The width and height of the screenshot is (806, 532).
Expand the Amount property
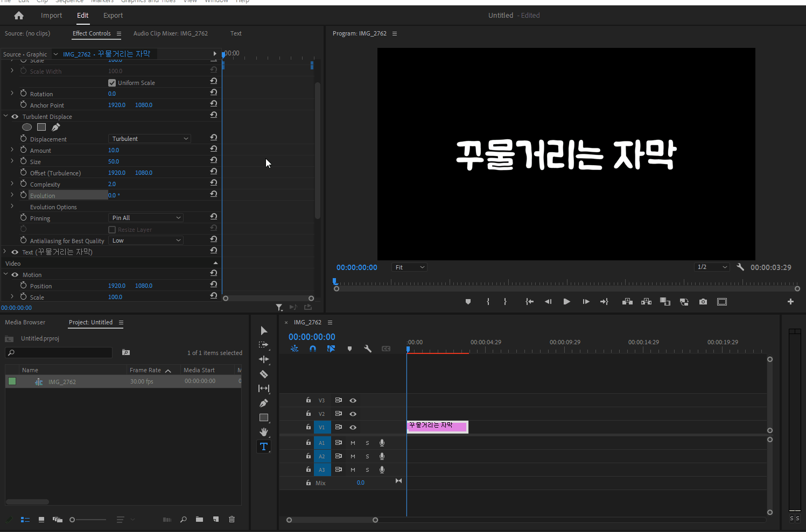point(12,150)
